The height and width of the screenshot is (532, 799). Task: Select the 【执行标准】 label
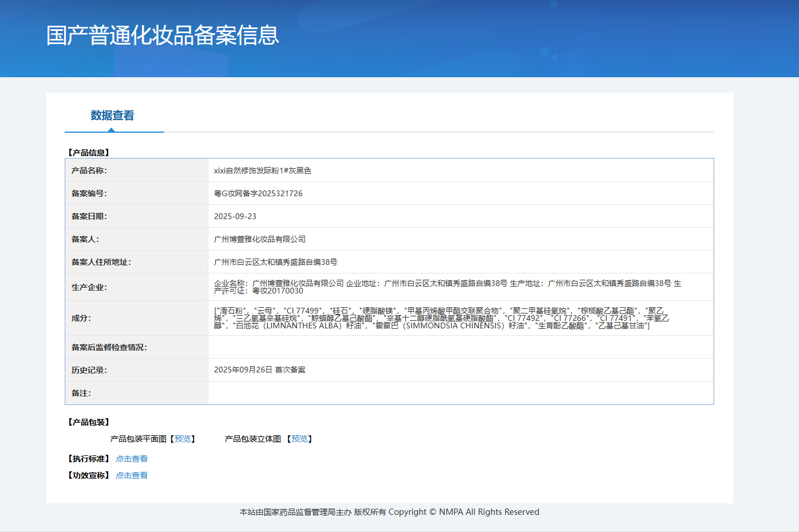pyautogui.click(x=89, y=459)
